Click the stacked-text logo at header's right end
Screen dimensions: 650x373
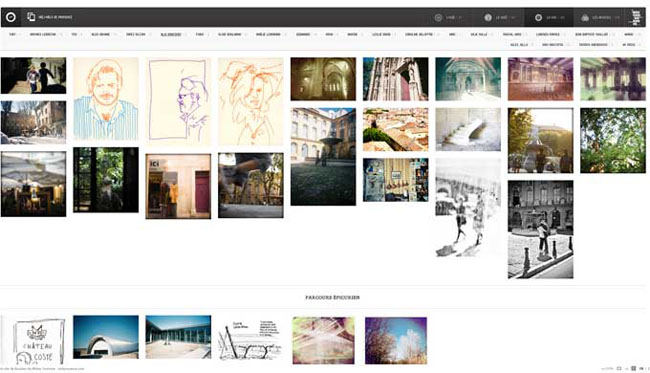coord(635,17)
